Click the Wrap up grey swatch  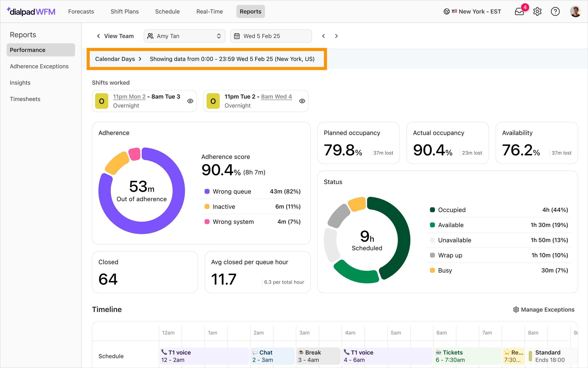(x=432, y=255)
